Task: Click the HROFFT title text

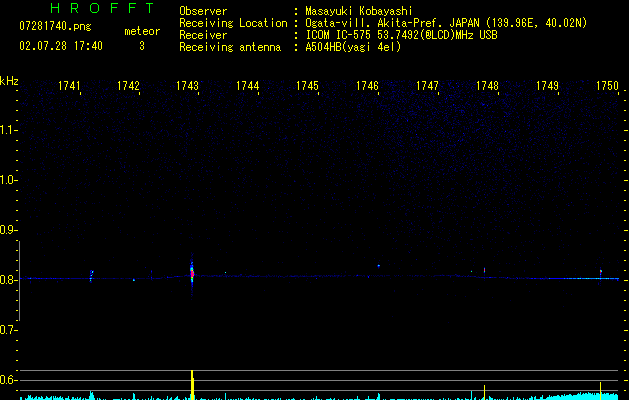Action: pyautogui.click(x=102, y=8)
